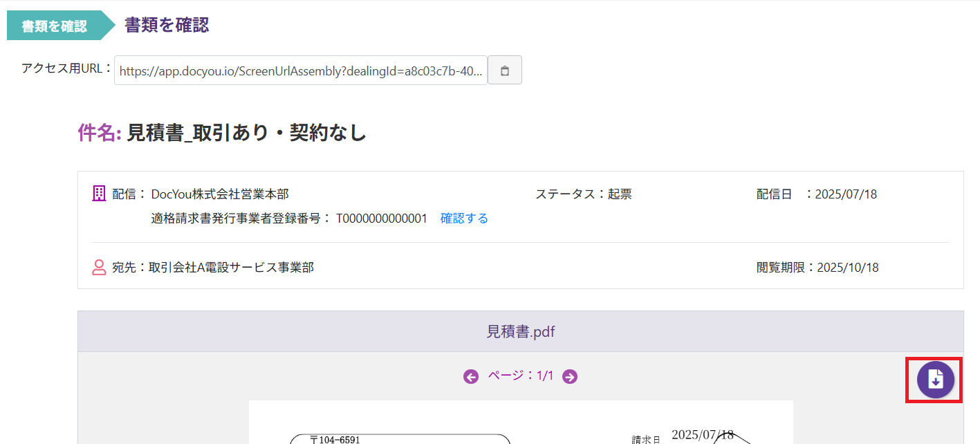Click the purple 書類を確認 page heading
Image resolution: width=980 pixels, height=444 pixels.
point(167,26)
